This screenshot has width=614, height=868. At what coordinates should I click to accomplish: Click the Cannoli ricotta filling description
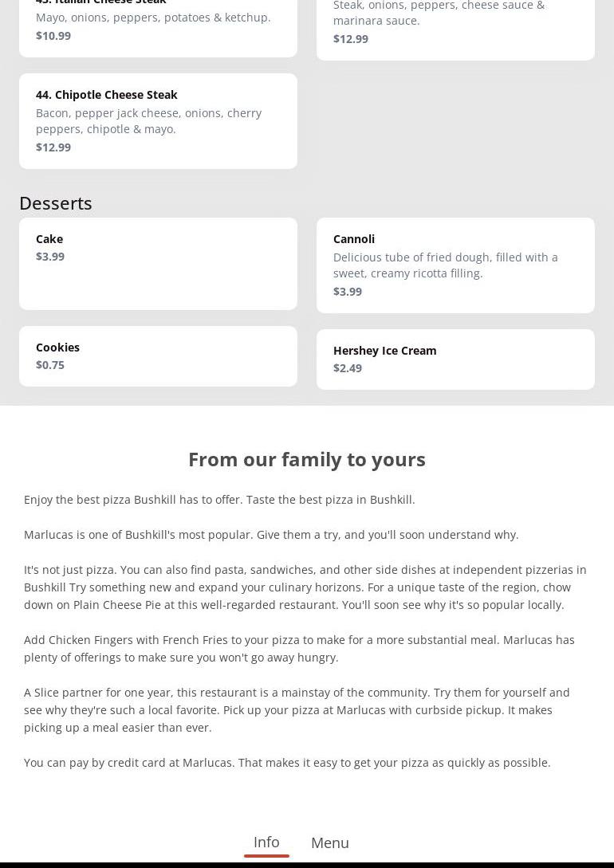[445, 265]
